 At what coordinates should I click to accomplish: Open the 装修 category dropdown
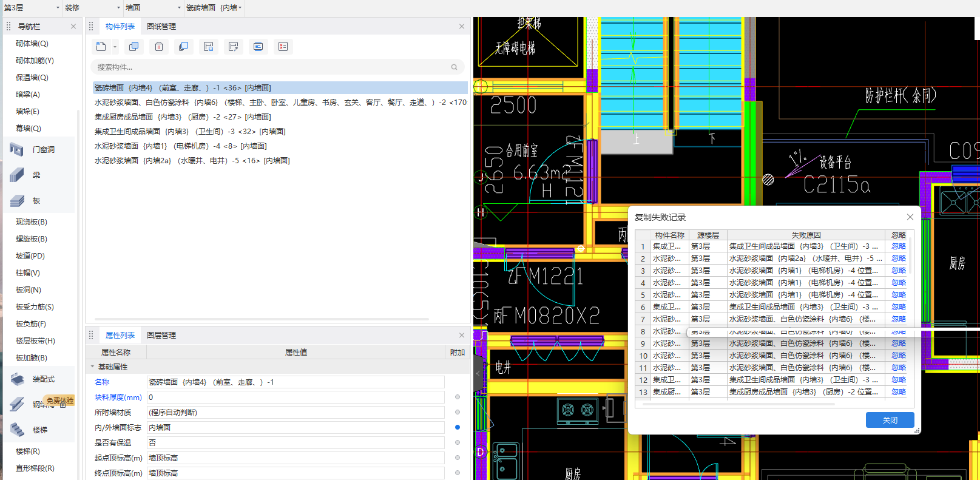pyautogui.click(x=92, y=8)
